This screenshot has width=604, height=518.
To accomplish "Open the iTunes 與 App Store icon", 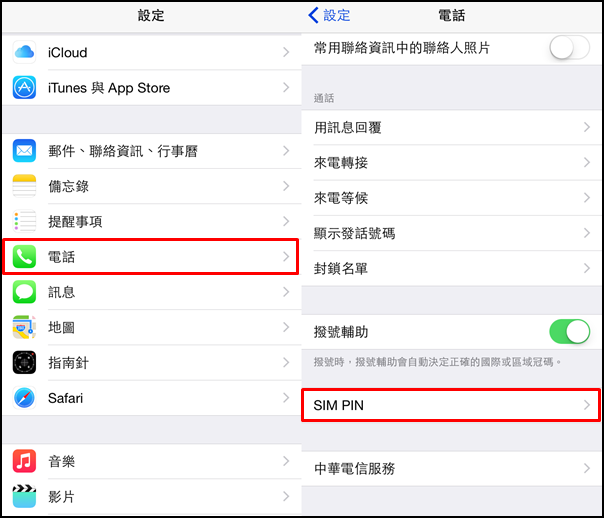I will pos(24,87).
